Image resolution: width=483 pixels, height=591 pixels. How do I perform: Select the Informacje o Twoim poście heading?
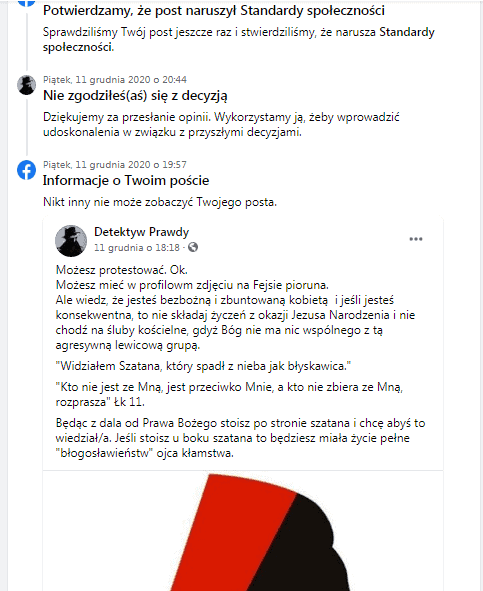(126, 180)
